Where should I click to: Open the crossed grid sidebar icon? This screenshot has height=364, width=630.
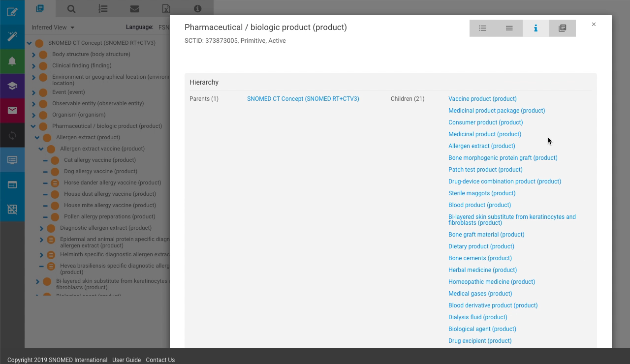[12, 209]
